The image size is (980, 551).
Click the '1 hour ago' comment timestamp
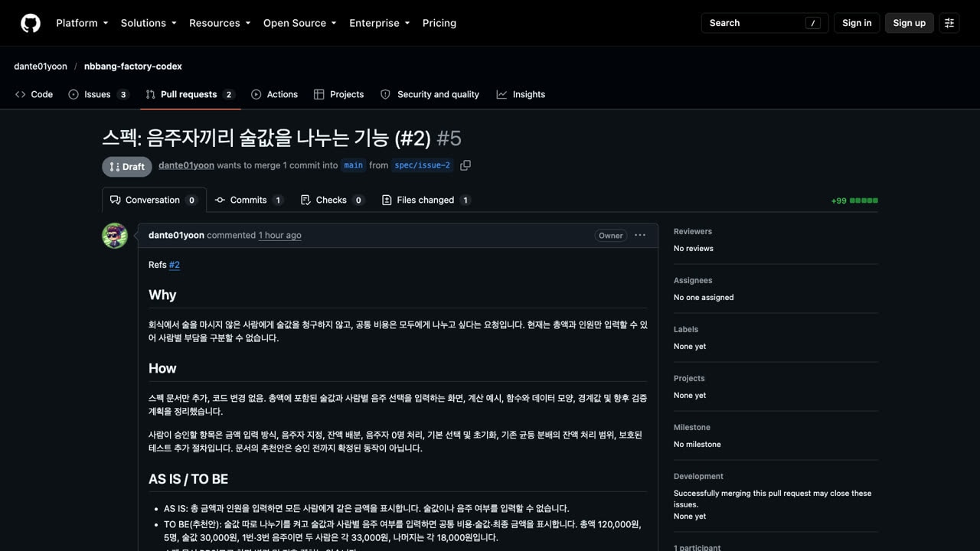pyautogui.click(x=280, y=235)
